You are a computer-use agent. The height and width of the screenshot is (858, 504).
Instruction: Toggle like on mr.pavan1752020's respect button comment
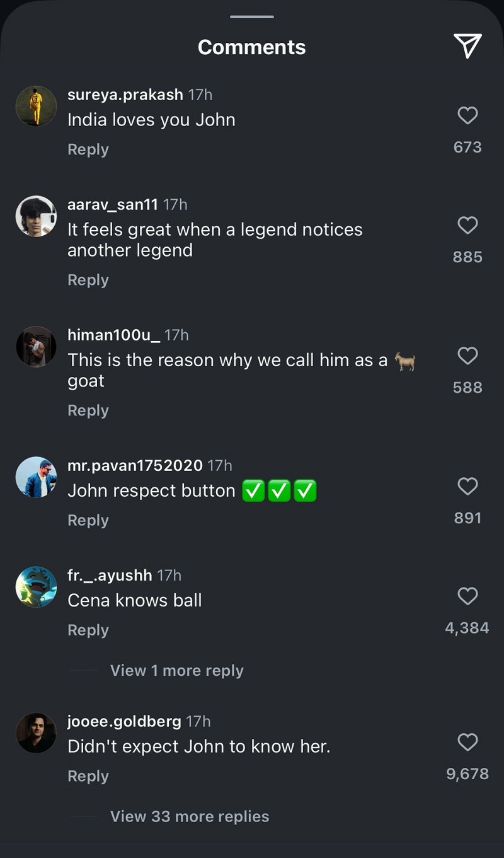click(467, 486)
